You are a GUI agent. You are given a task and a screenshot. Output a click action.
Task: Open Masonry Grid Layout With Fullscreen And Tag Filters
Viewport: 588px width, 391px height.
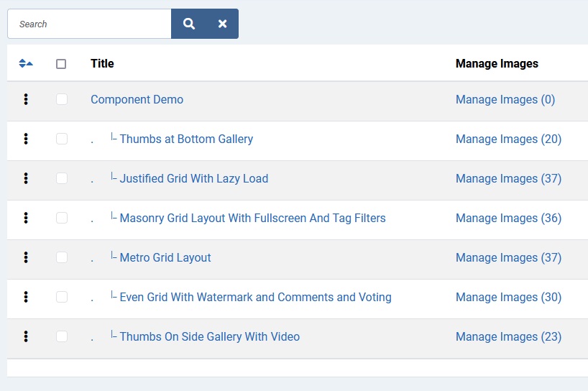[253, 218]
